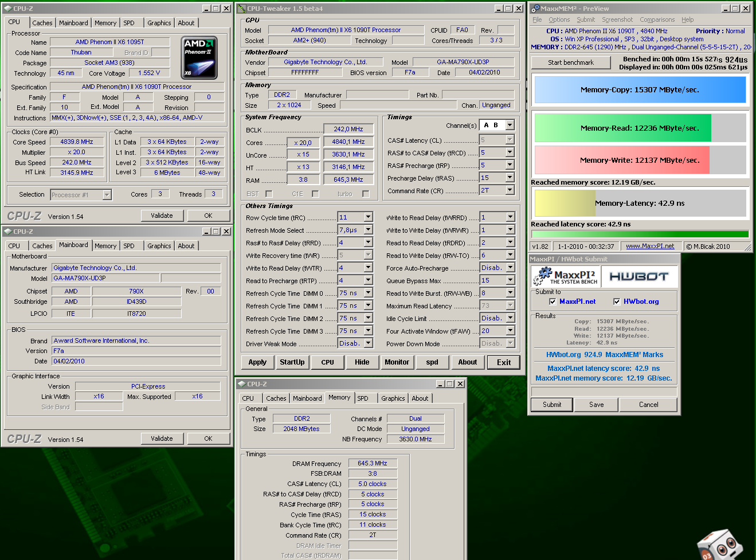
Task: Click the Memory-Latency result bar
Action: 640,203
